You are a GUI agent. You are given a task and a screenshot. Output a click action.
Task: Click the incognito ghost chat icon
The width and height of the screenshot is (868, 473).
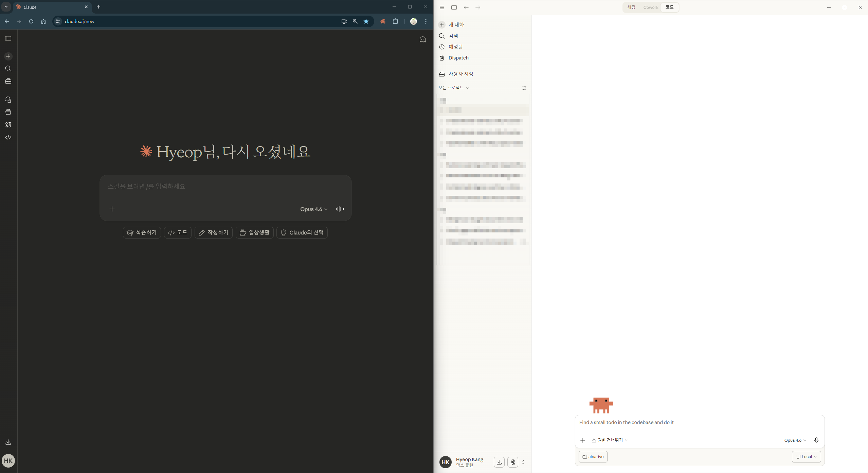pos(422,40)
